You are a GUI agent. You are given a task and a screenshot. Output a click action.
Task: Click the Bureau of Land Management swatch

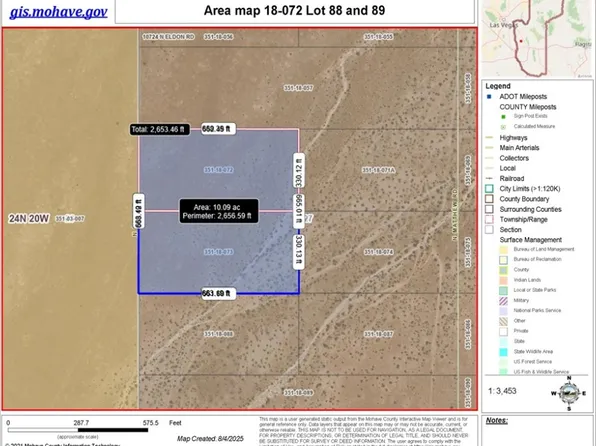[503, 250]
